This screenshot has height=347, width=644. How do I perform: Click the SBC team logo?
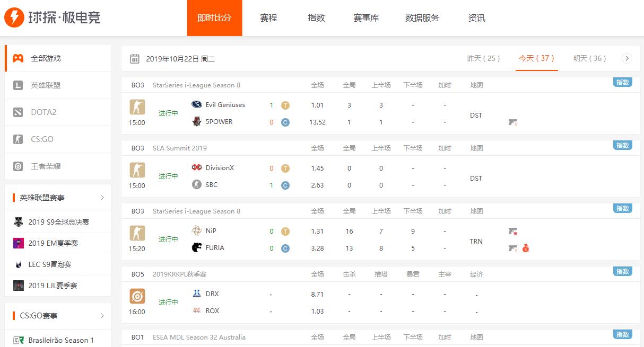point(197,185)
